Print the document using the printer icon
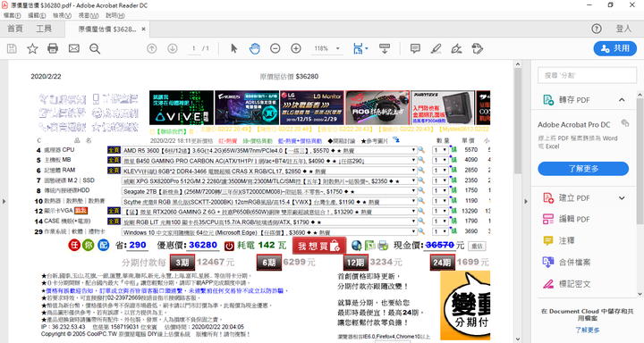Viewport: 644px width, 343px height. (x=53, y=48)
